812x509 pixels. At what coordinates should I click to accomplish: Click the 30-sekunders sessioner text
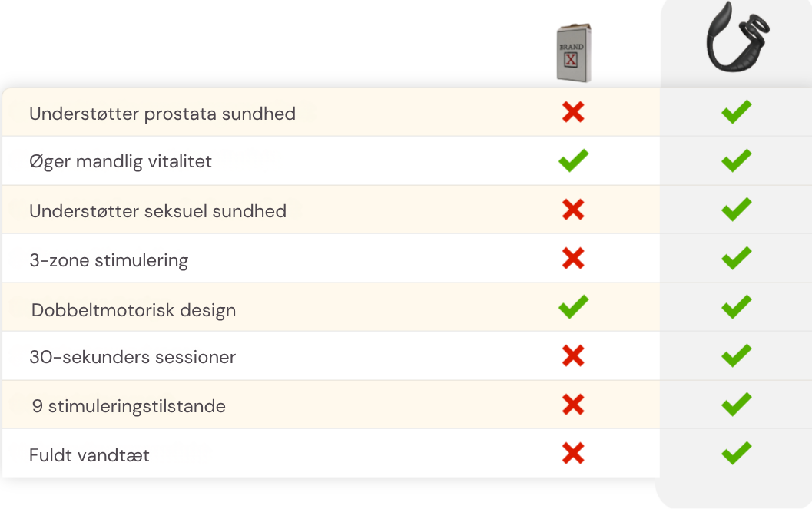pos(133,357)
